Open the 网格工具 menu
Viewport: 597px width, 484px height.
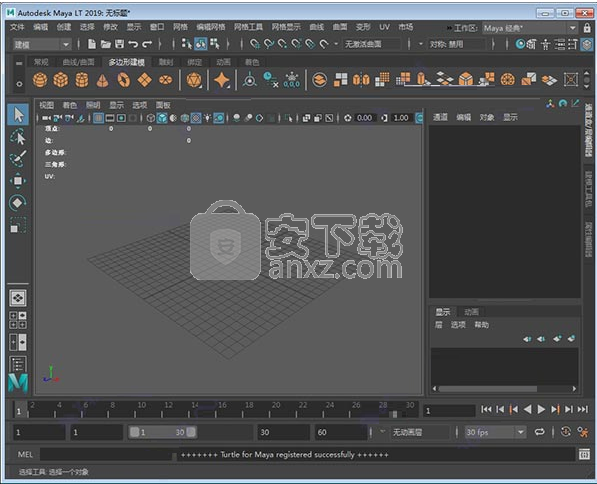(248, 27)
